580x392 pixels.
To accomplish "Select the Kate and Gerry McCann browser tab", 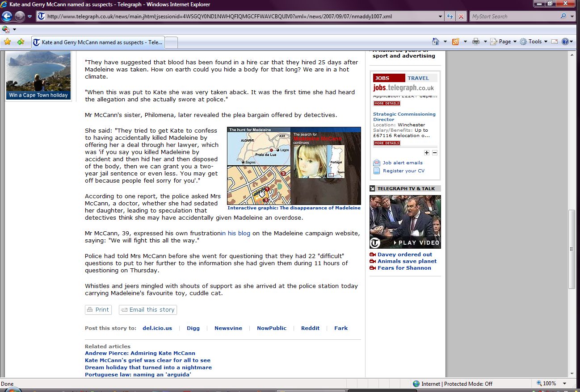I will [x=98, y=42].
